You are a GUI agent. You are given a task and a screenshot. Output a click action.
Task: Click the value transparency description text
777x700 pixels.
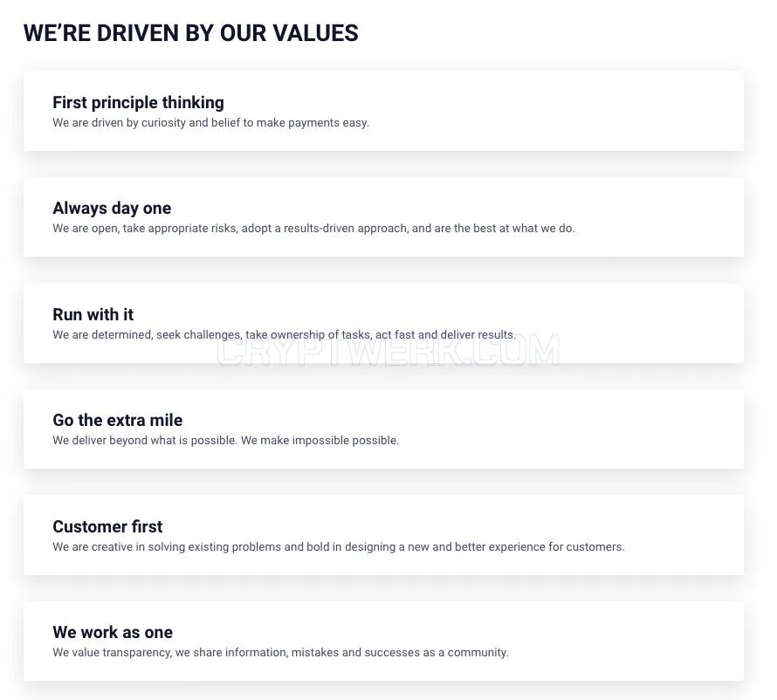pos(280,653)
